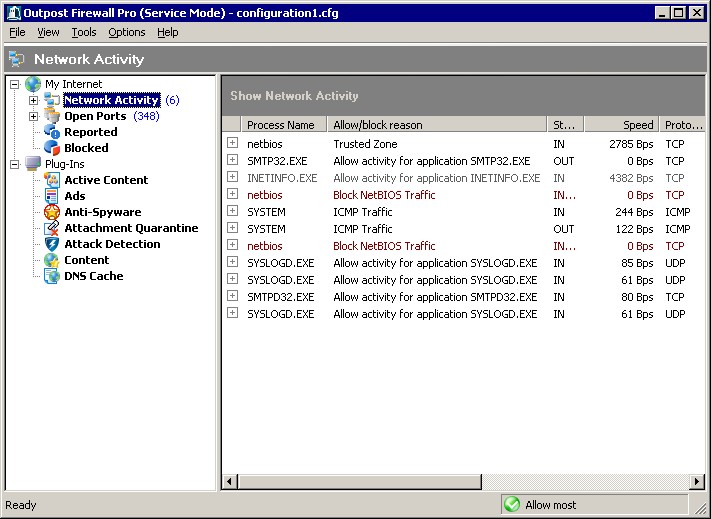
Task: Select Ads plug-in
Action: [x=75, y=196]
